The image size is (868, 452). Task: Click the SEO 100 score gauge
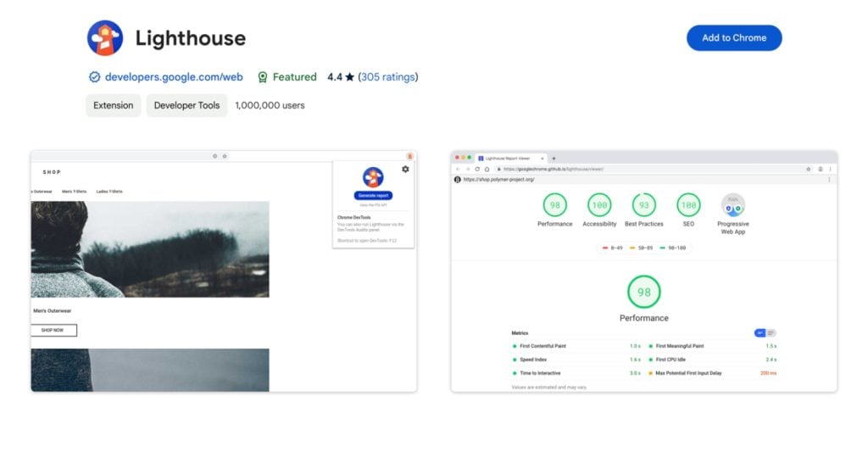pyautogui.click(x=688, y=205)
